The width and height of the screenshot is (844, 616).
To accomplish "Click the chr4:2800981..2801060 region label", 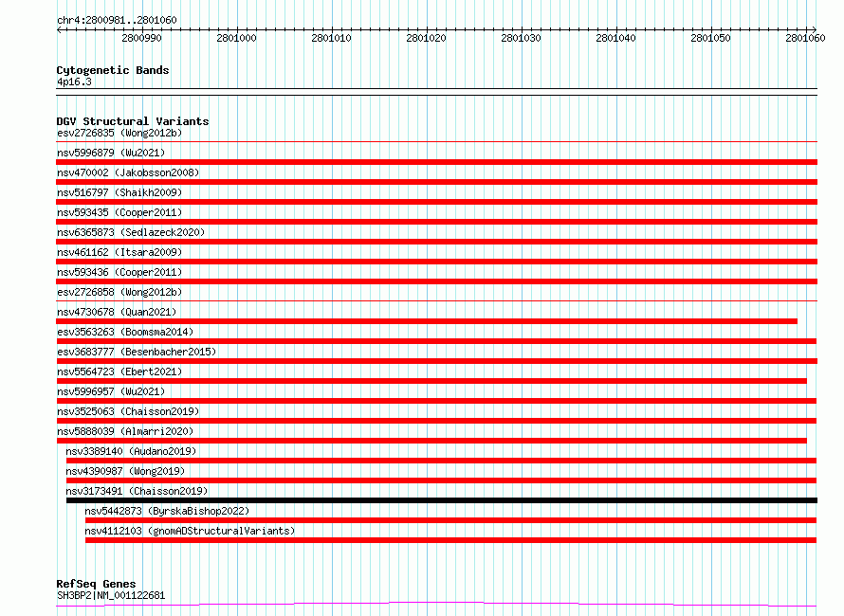I will pyautogui.click(x=117, y=20).
